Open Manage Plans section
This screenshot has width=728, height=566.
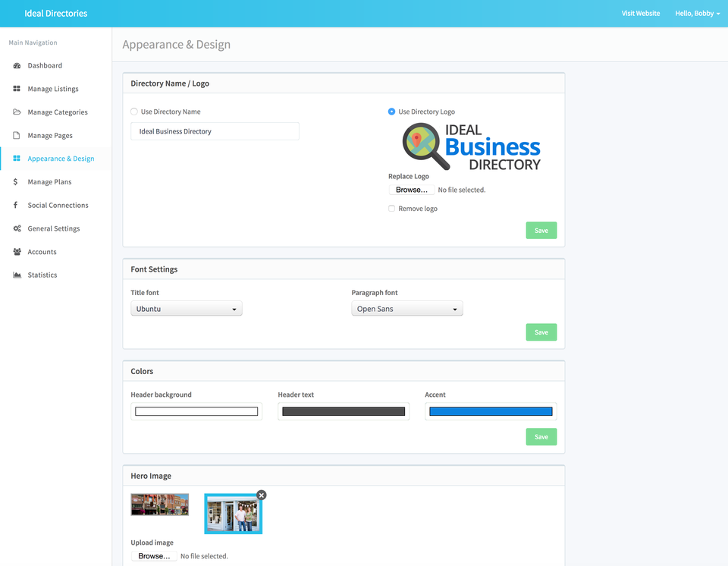(x=55, y=181)
